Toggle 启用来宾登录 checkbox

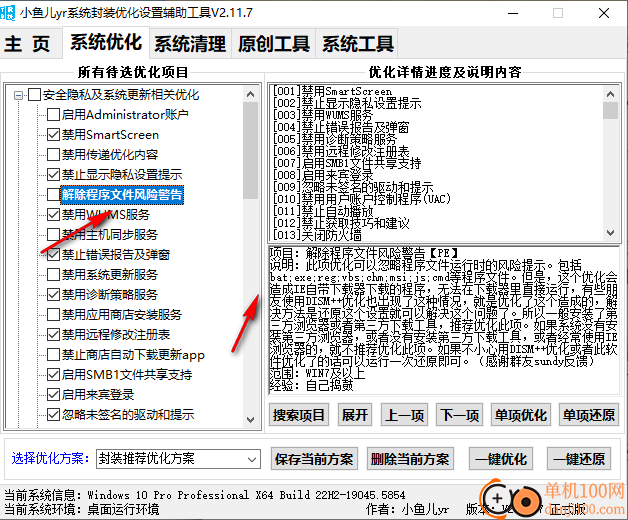point(53,395)
